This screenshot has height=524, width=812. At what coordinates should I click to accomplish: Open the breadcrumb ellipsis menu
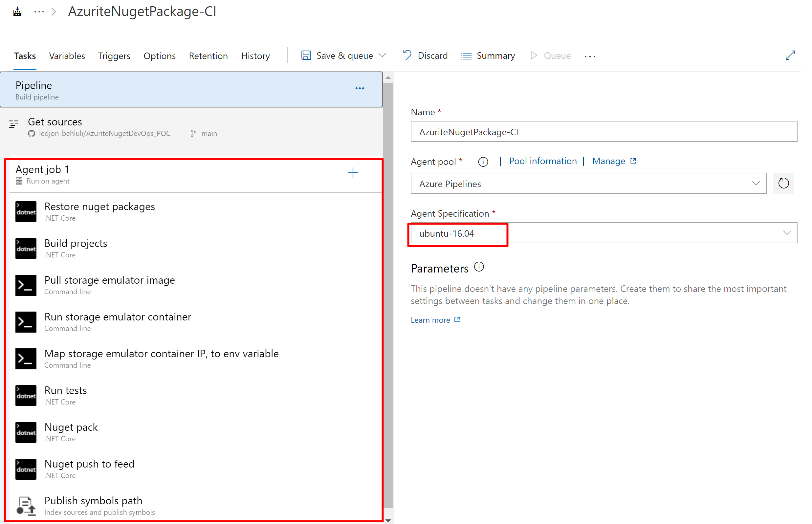point(39,12)
